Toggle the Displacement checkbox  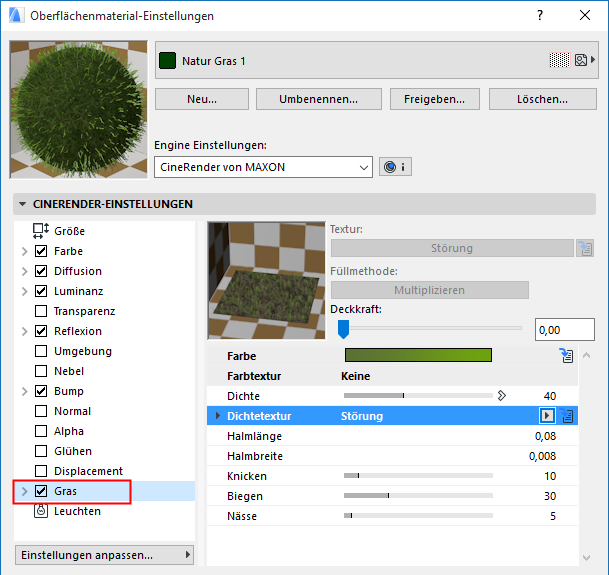(x=41, y=471)
